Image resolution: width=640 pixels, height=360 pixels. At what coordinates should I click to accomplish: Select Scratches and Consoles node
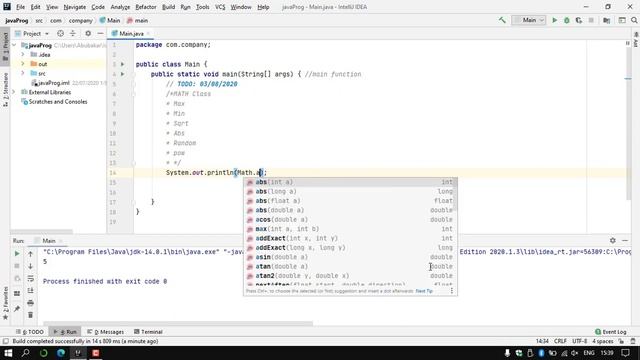(58, 102)
